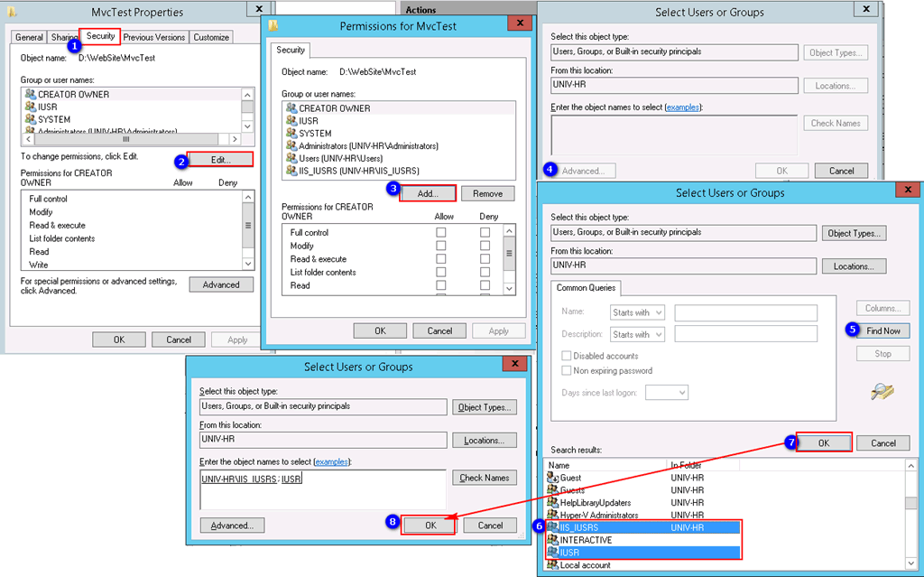924x577 pixels.
Task: Check Allow box for Full control
Action: [441, 233]
